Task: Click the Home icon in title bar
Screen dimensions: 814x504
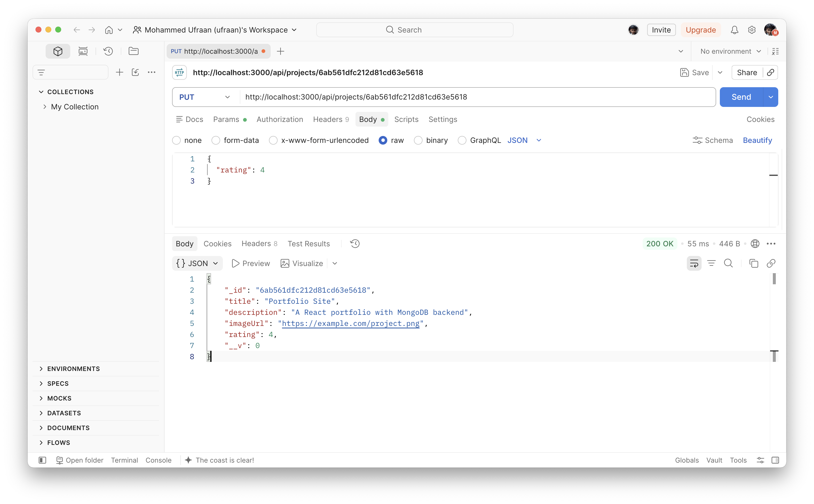Action: tap(109, 30)
